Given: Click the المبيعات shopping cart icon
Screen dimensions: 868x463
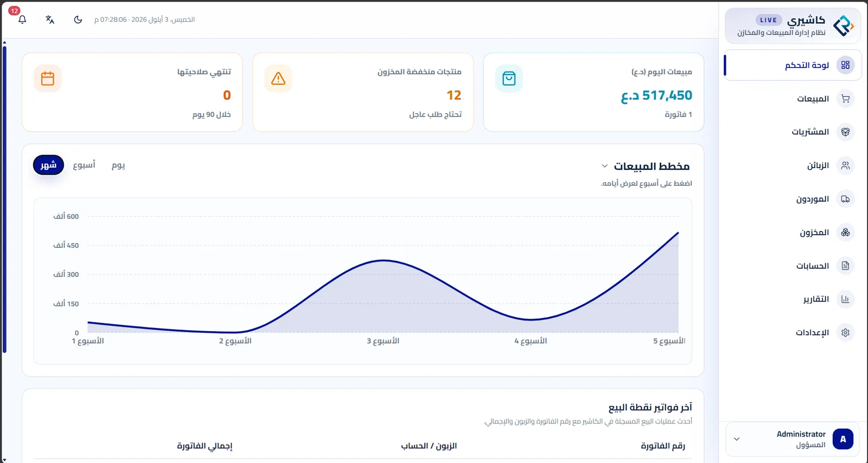Looking at the screenshot, I should (x=845, y=99).
